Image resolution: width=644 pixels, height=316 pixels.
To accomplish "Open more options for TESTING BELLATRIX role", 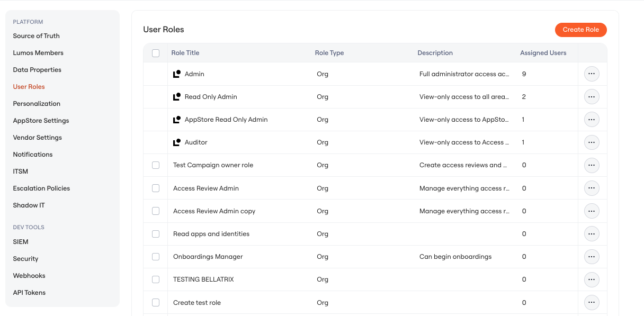I will point(592,279).
